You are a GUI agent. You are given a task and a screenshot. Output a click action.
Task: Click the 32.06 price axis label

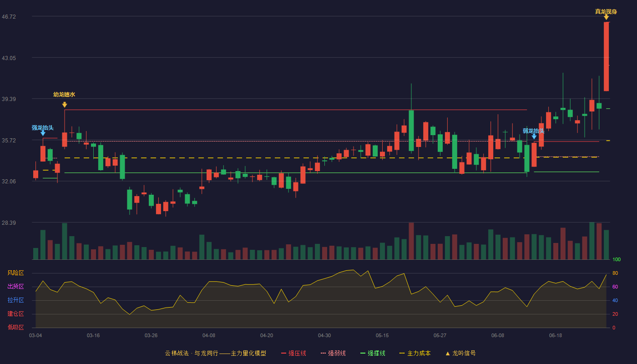point(9,182)
